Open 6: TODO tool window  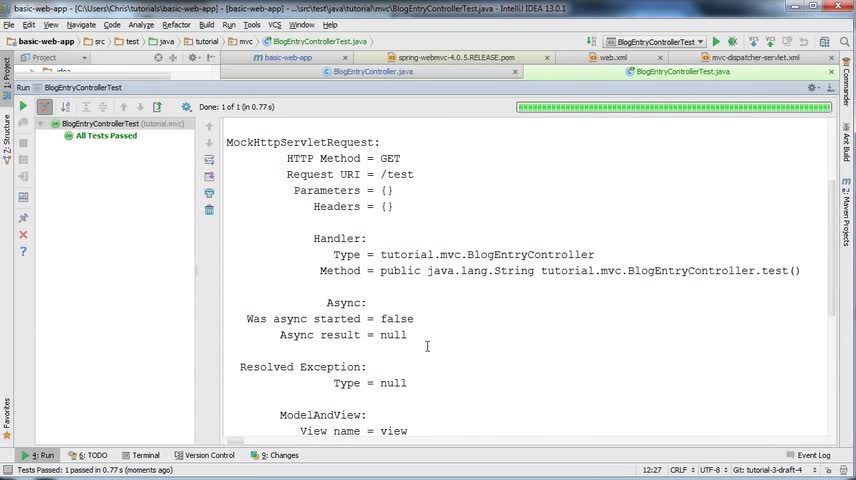pyautogui.click(x=87, y=455)
